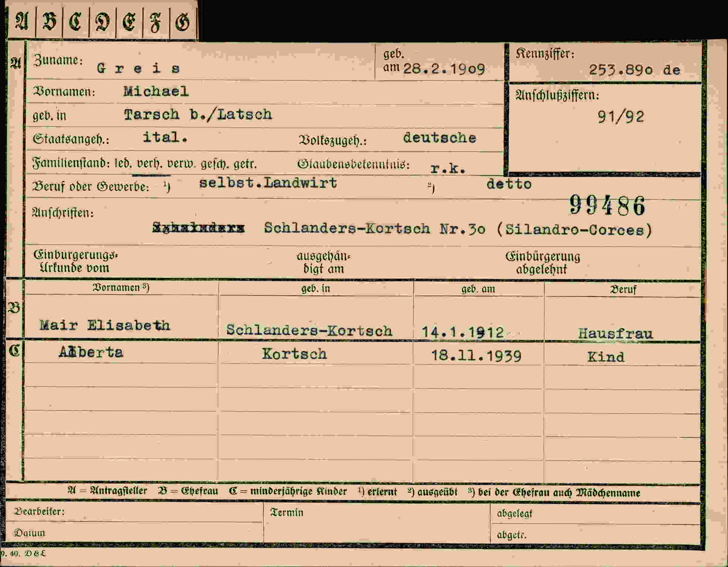This screenshot has width=728, height=567.
Task: Click the 'Anschlußziffern:' label
Action: click(x=558, y=96)
